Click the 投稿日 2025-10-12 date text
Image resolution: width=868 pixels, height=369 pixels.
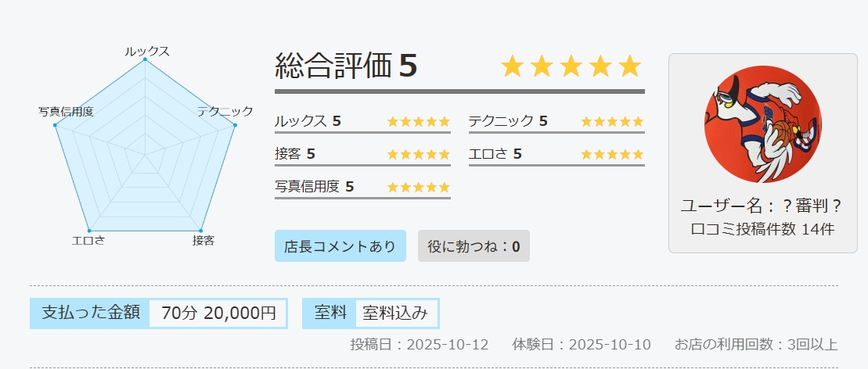pyautogui.click(x=419, y=345)
